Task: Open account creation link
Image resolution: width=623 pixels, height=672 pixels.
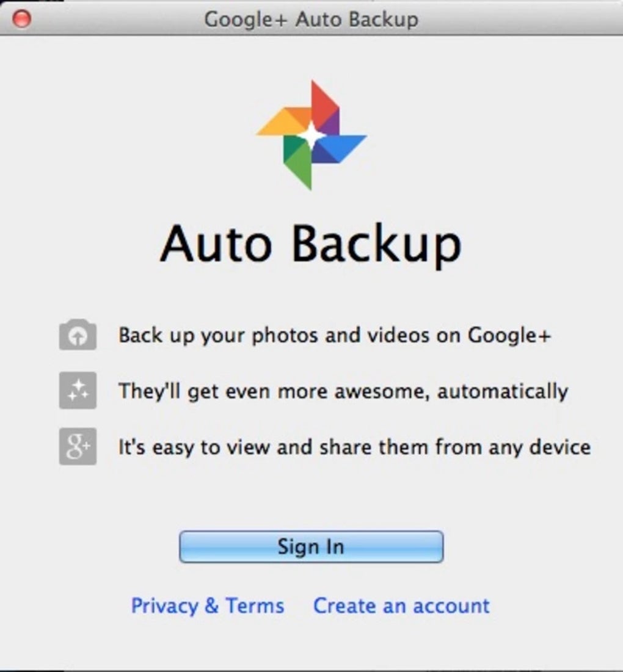Action: tap(401, 605)
